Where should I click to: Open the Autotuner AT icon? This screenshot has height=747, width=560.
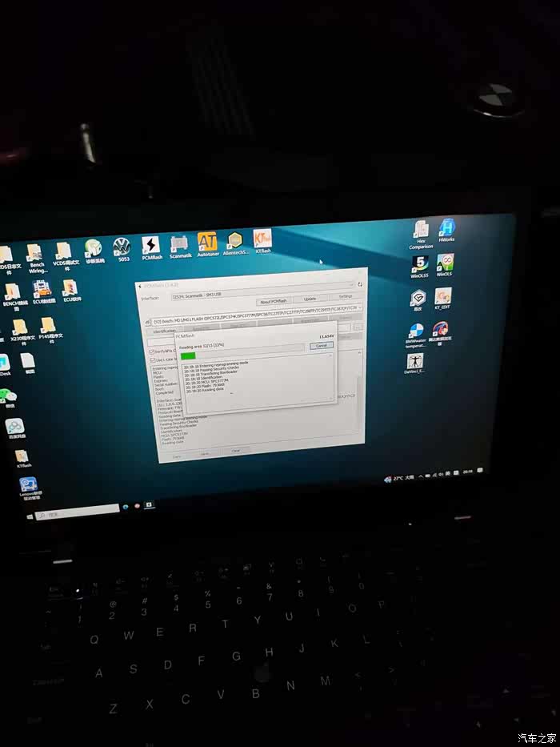207,245
